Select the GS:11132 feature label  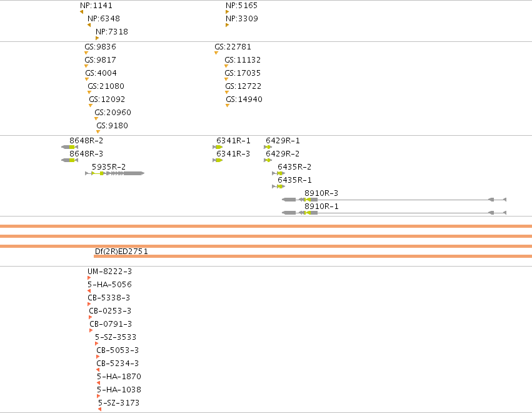[x=243, y=60]
